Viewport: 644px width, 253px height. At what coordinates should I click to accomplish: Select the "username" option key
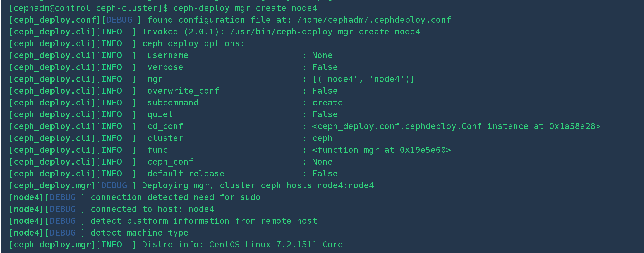(x=168, y=56)
